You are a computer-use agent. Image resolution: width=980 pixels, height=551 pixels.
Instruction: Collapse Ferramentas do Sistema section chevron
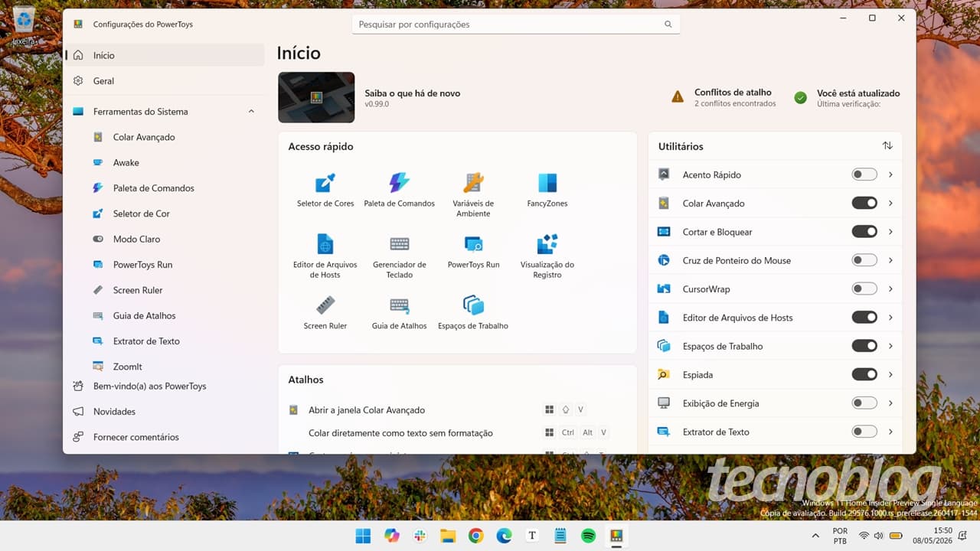coord(251,112)
